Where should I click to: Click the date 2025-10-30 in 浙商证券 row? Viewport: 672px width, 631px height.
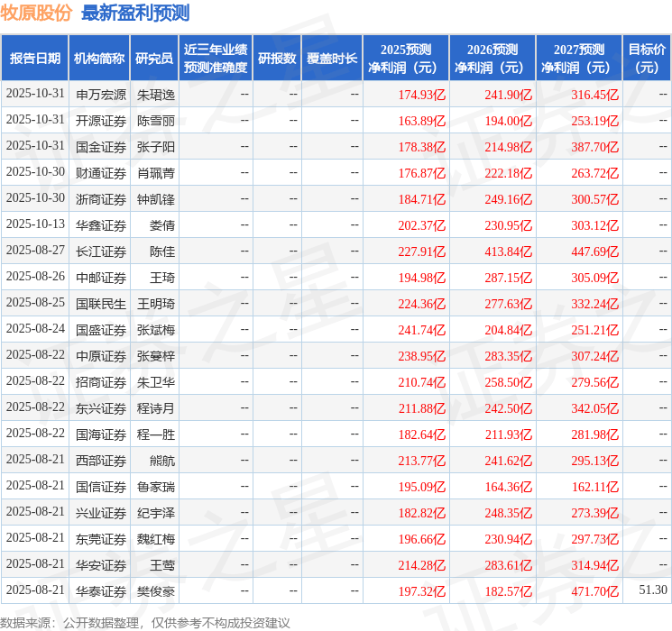[35, 198]
